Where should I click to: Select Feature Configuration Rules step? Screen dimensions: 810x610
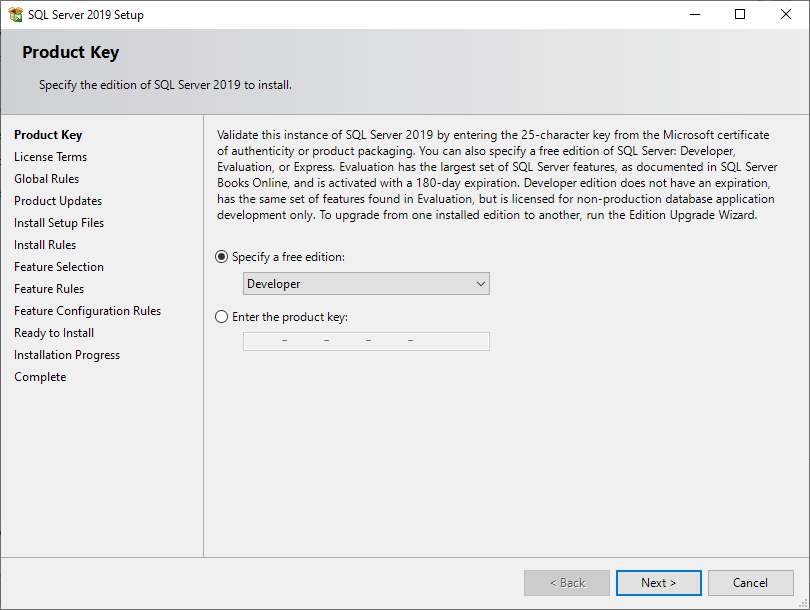click(x=87, y=311)
